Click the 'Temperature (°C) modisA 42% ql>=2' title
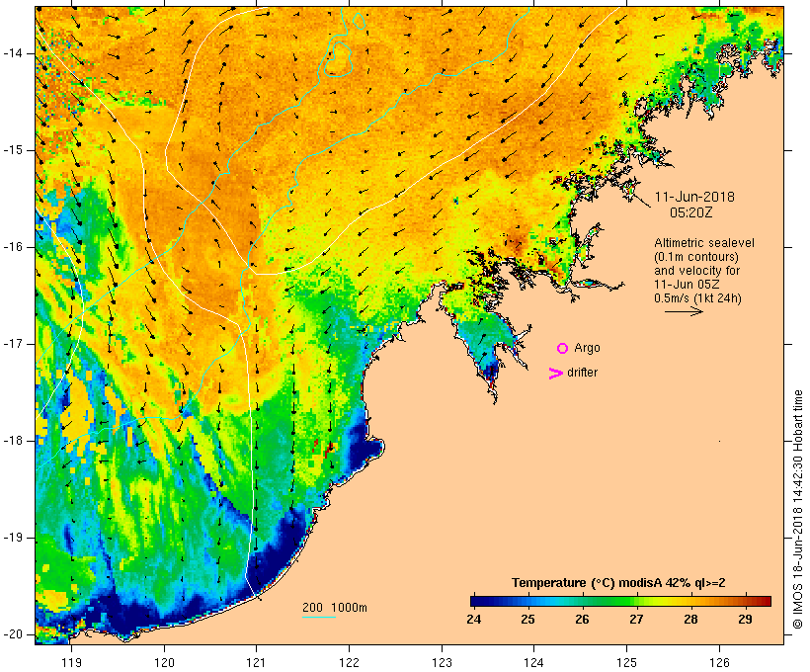The width and height of the screenshot is (810, 672). [618, 583]
